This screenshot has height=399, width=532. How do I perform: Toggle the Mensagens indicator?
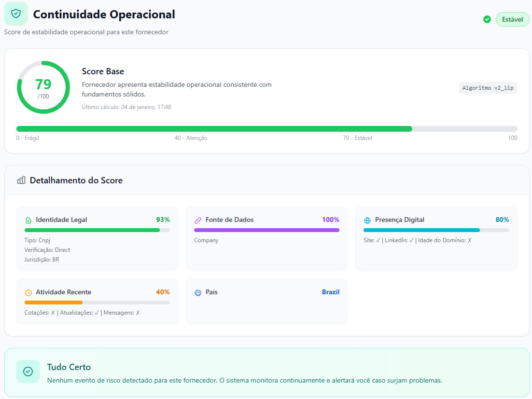137,312
